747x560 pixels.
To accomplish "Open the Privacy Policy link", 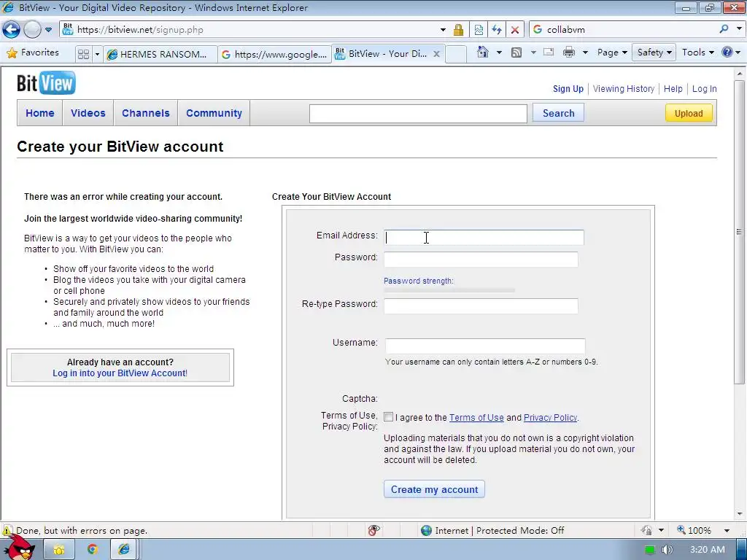I will [x=550, y=418].
